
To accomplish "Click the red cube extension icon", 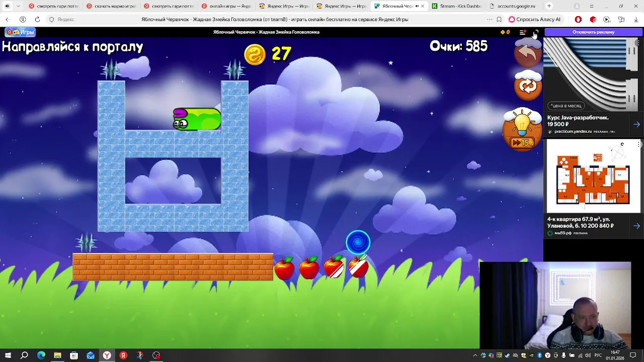I will pyautogui.click(x=593, y=19).
